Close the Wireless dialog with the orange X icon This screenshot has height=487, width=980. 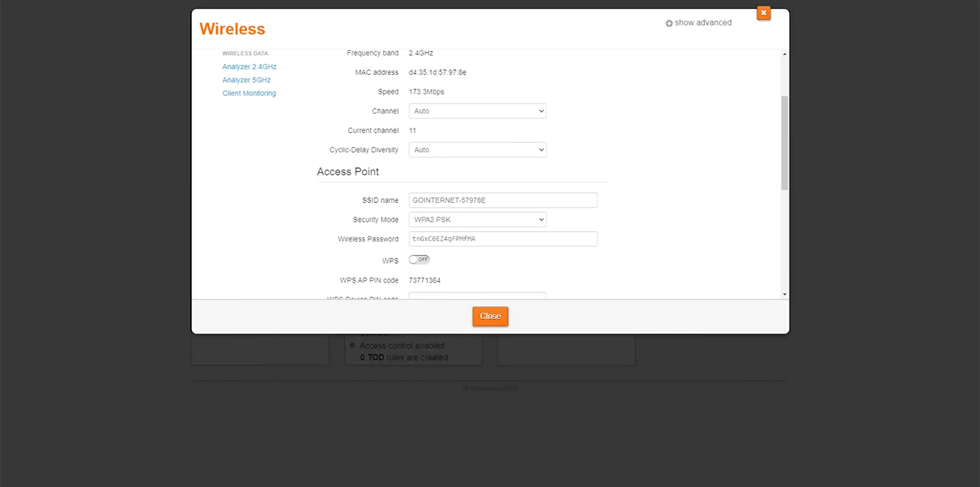click(763, 13)
